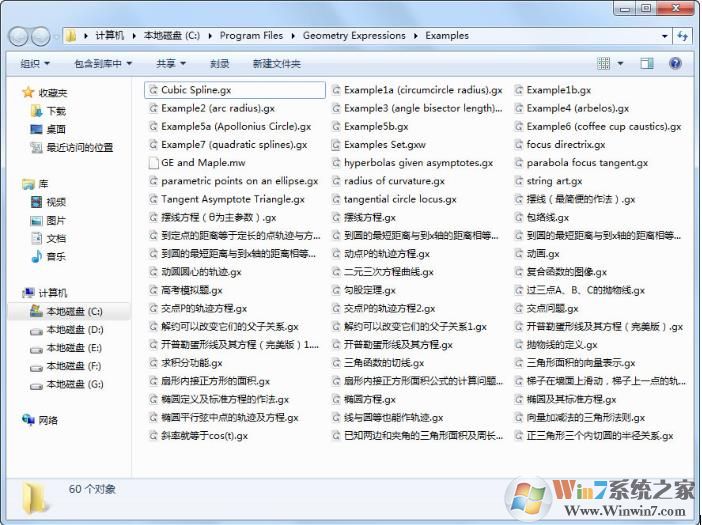
Task: Open the 共享 dropdown menu
Action: 171,64
